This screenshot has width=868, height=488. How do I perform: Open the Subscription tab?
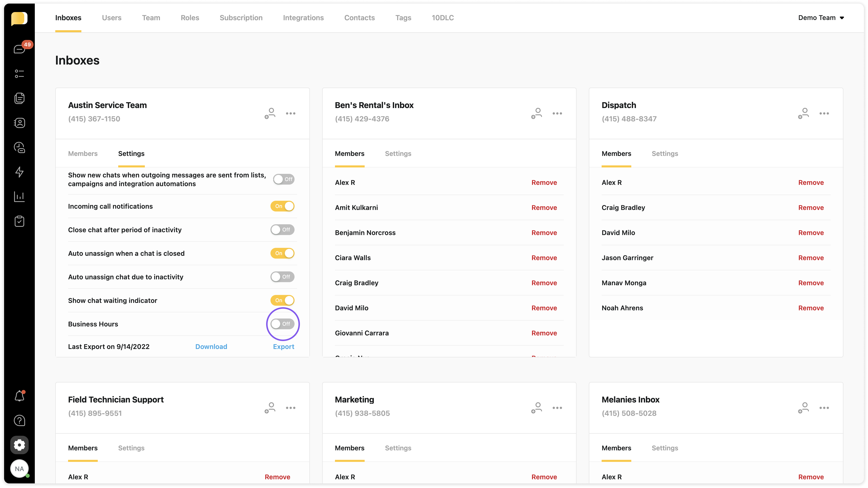[241, 17]
